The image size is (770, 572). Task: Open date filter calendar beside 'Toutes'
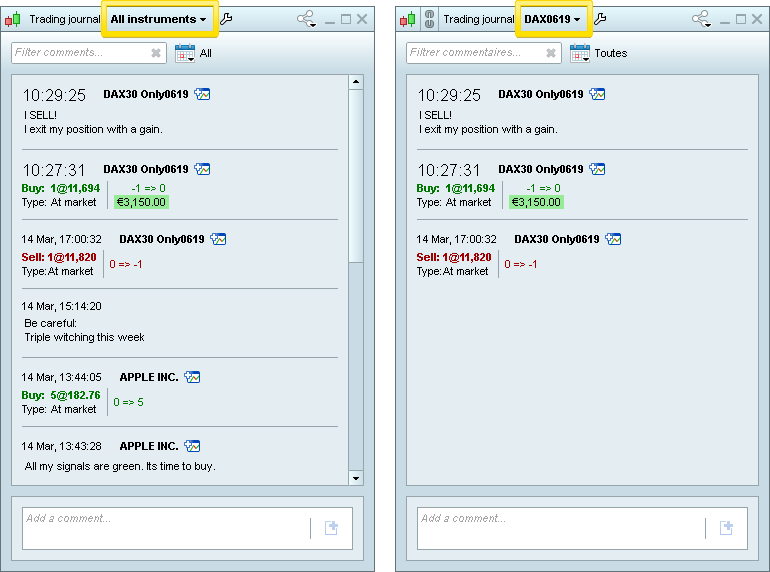point(579,53)
